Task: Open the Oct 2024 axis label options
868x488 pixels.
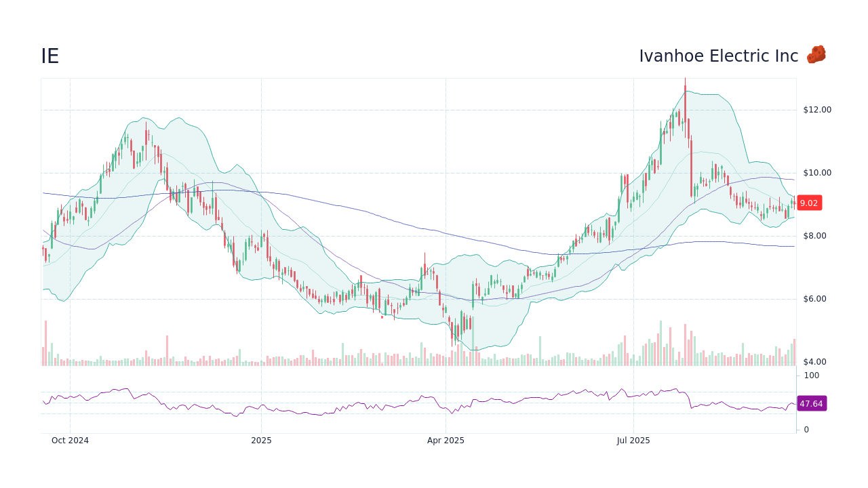Action: 71,440
